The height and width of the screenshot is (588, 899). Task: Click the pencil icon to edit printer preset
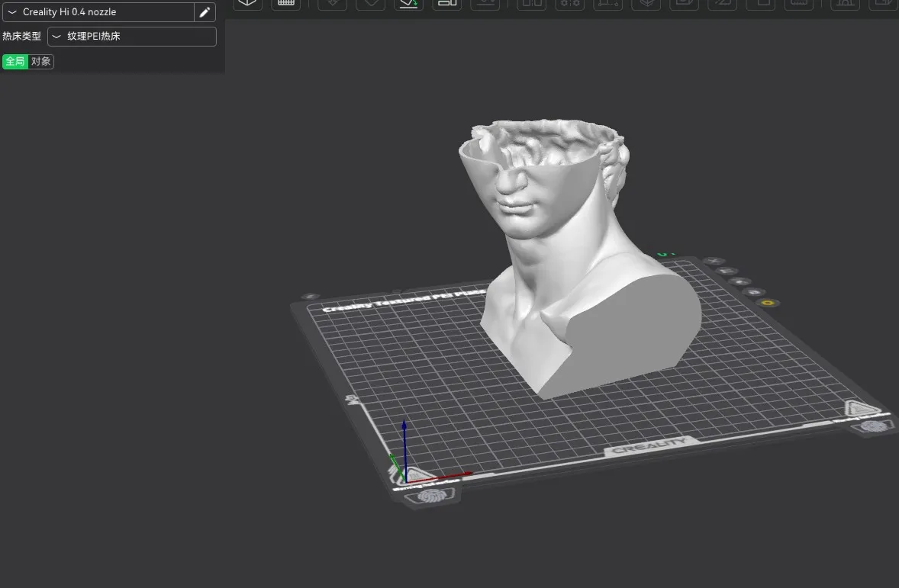pyautogui.click(x=205, y=12)
